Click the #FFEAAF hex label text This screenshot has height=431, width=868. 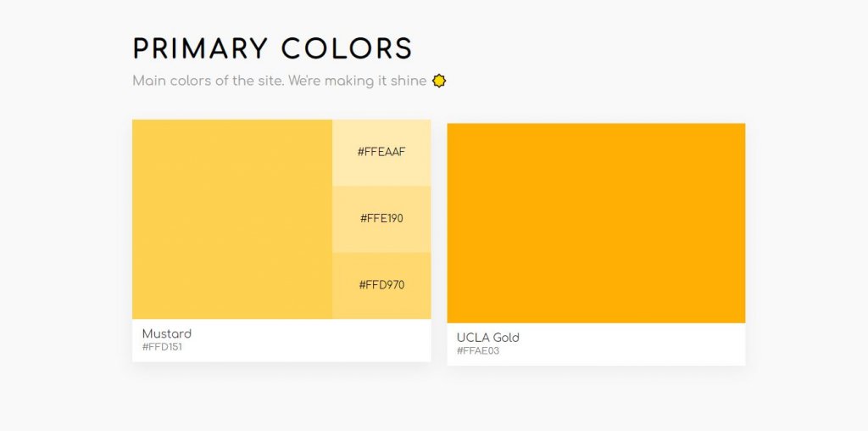pos(381,152)
